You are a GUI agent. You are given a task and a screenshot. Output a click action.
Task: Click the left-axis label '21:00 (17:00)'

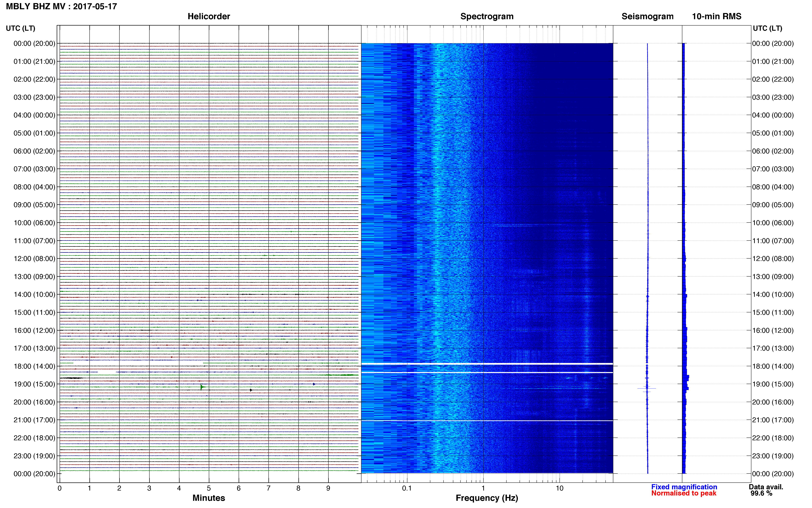coord(34,420)
